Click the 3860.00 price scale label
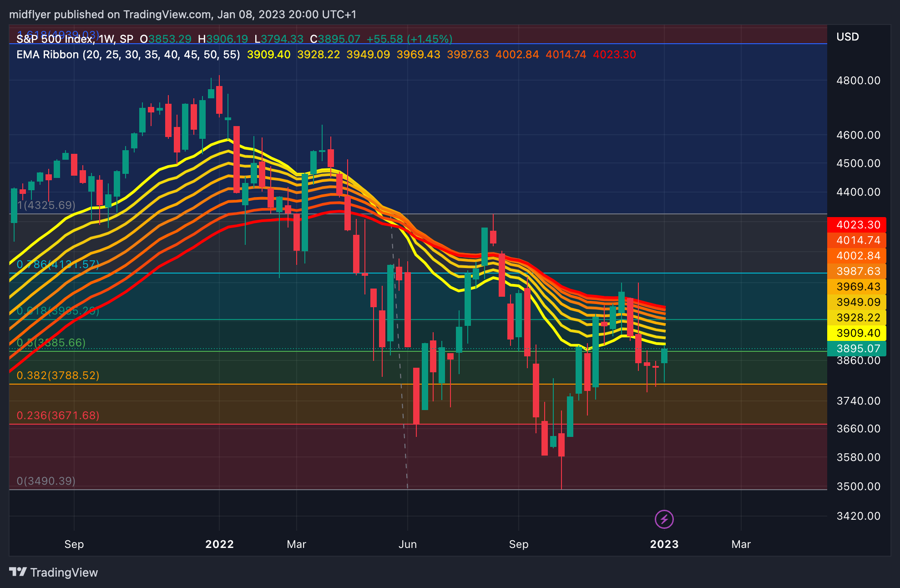The image size is (900, 588). coord(858,361)
